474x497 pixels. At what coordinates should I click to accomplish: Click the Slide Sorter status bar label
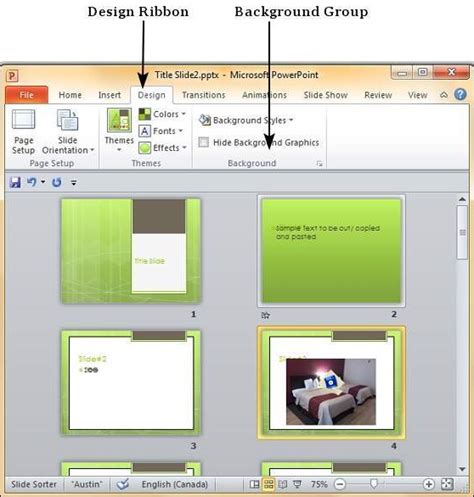[34, 484]
